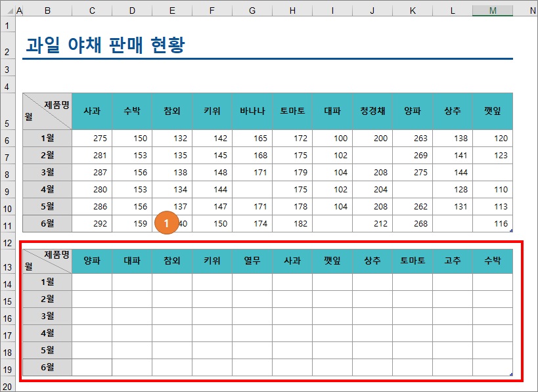
Task: Select cell with value 263
Action: click(413, 138)
